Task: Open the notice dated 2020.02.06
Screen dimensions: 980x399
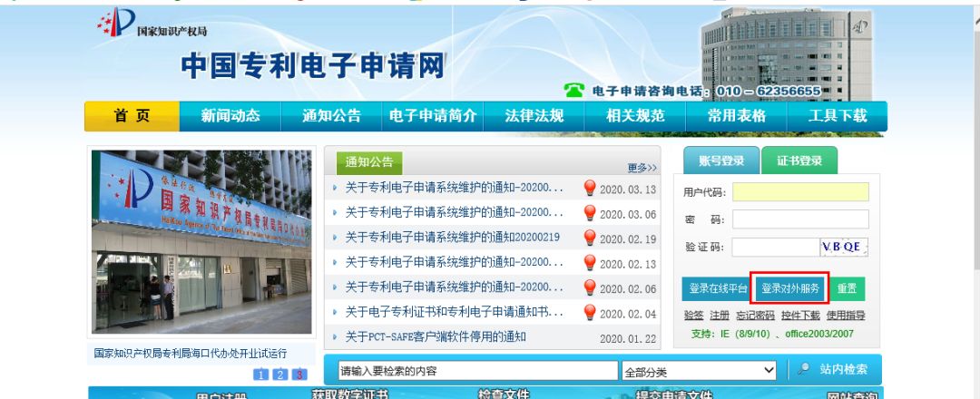Action: click(x=455, y=287)
